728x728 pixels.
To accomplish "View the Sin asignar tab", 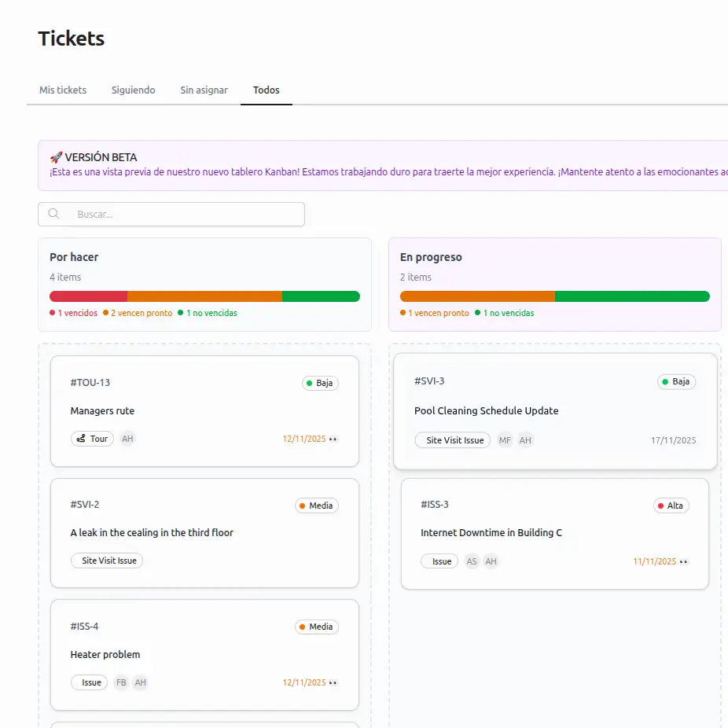I will pos(204,90).
